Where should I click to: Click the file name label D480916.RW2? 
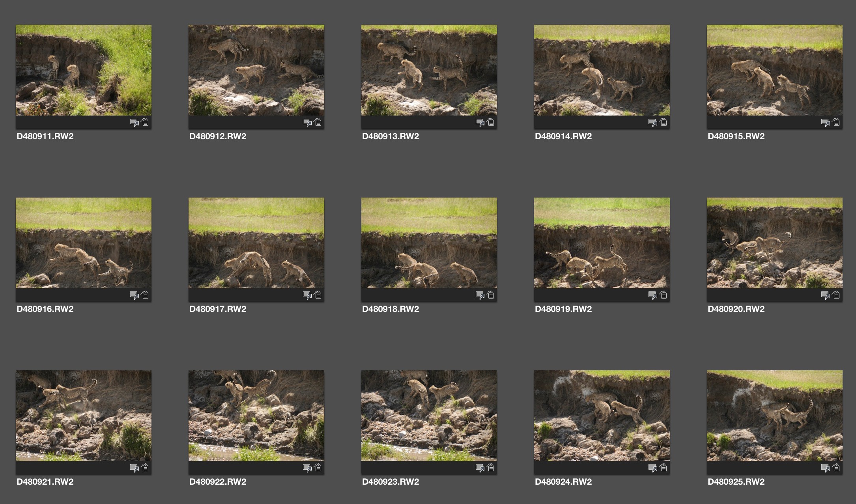(x=45, y=309)
